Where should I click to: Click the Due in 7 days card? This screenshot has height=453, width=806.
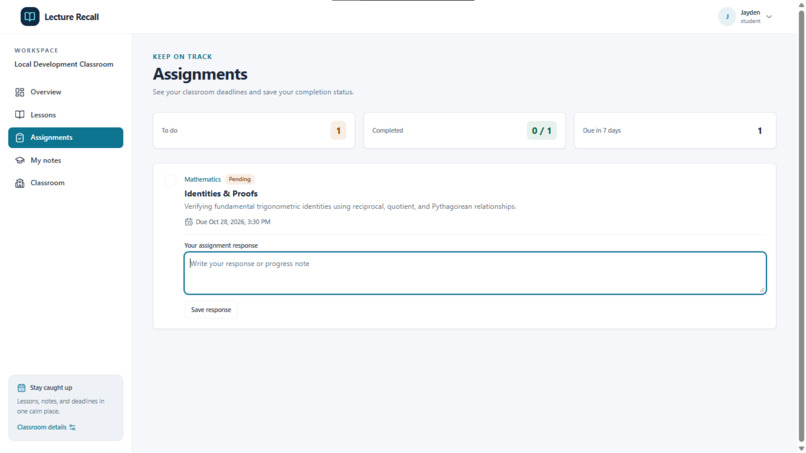(675, 131)
